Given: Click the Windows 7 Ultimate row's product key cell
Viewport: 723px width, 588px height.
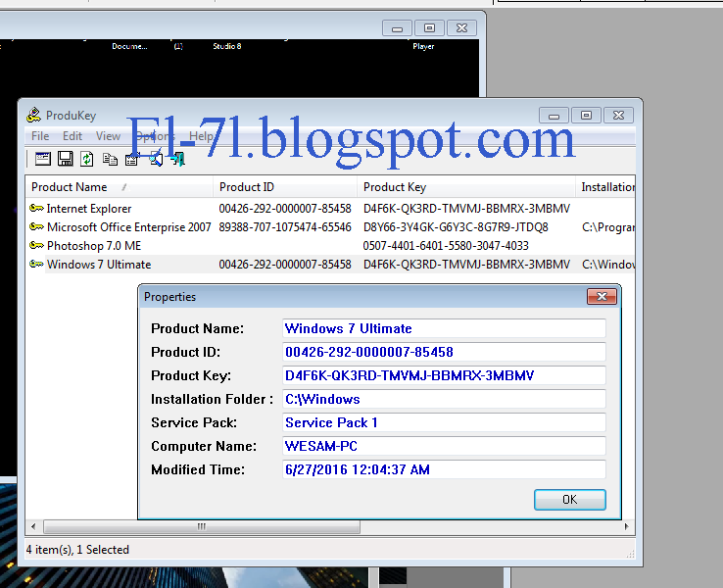Looking at the screenshot, I should point(466,265).
